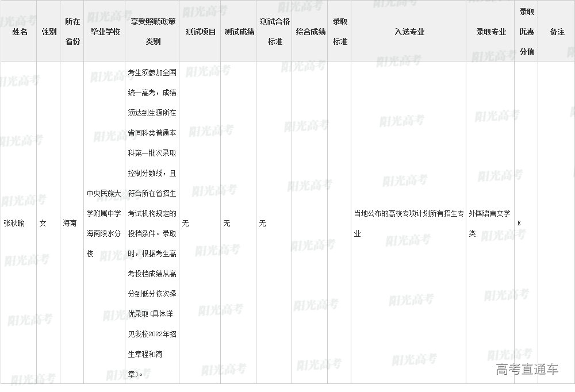Select the 录取标准 column header
Viewport: 575px width, 392px height.
pyautogui.click(x=340, y=32)
